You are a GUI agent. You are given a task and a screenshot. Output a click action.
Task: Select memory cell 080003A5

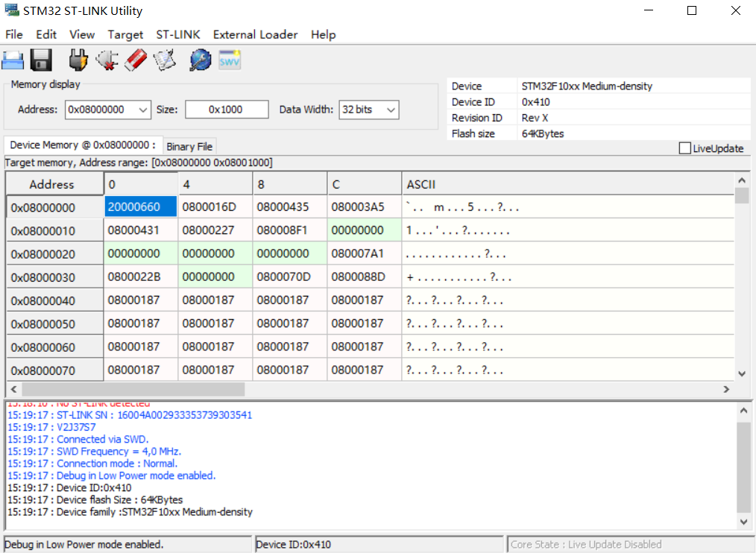point(364,207)
